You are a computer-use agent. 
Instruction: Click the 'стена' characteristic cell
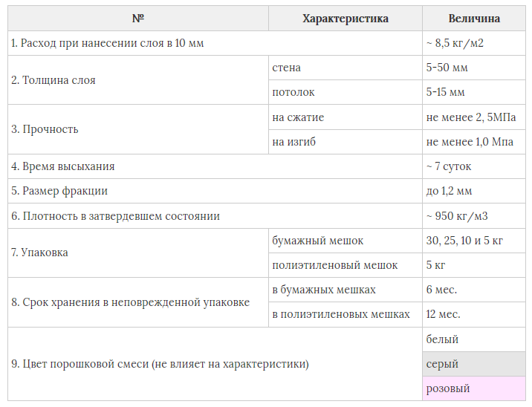(345, 68)
